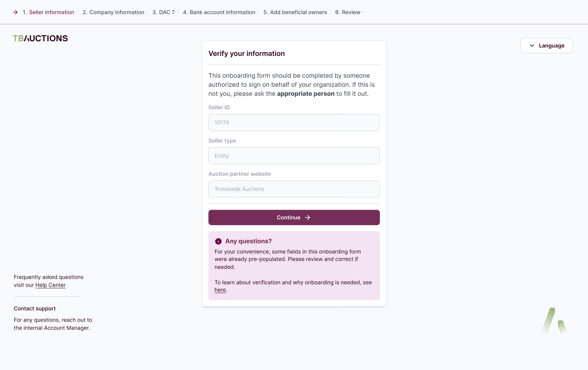588x370 pixels.
Task: Go to Company information step
Action: point(113,12)
